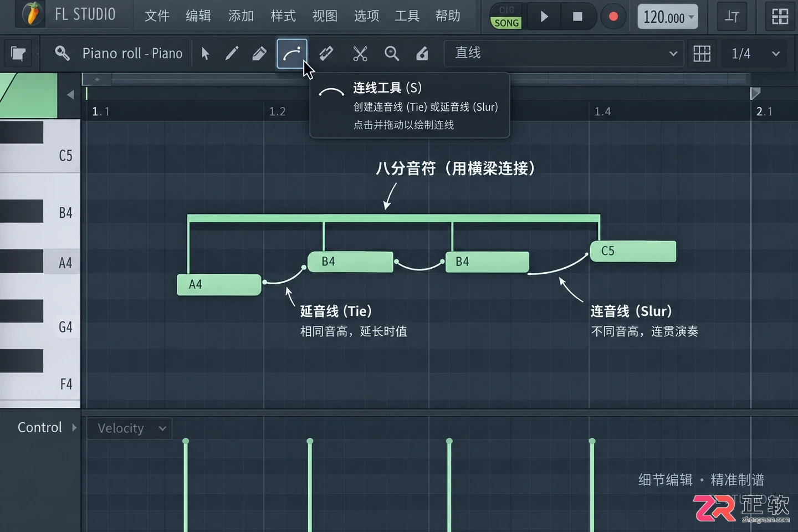This screenshot has width=798, height=532.
Task: Adjust the fourth velocity handle
Action: coord(592,442)
